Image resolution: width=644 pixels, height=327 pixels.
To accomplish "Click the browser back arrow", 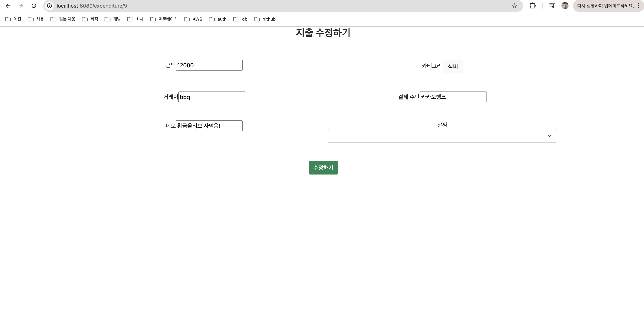I will tap(8, 6).
